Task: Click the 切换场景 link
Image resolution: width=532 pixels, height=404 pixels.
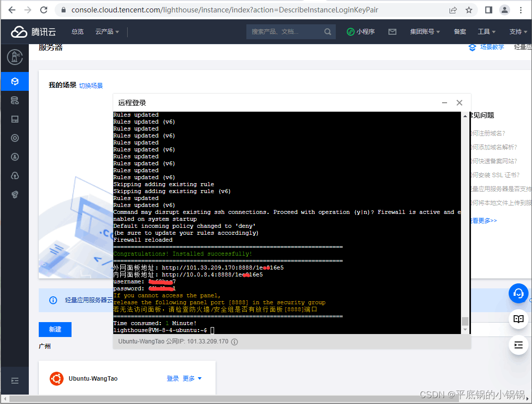Action: coord(91,86)
